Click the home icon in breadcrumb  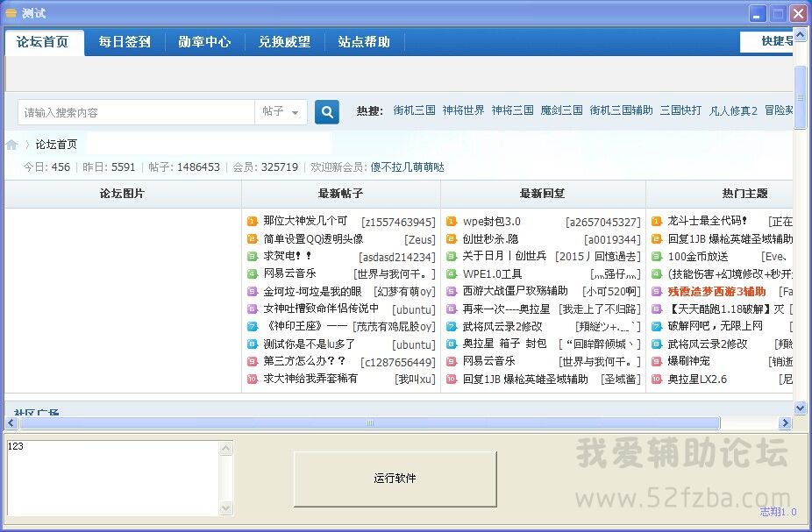[11, 145]
